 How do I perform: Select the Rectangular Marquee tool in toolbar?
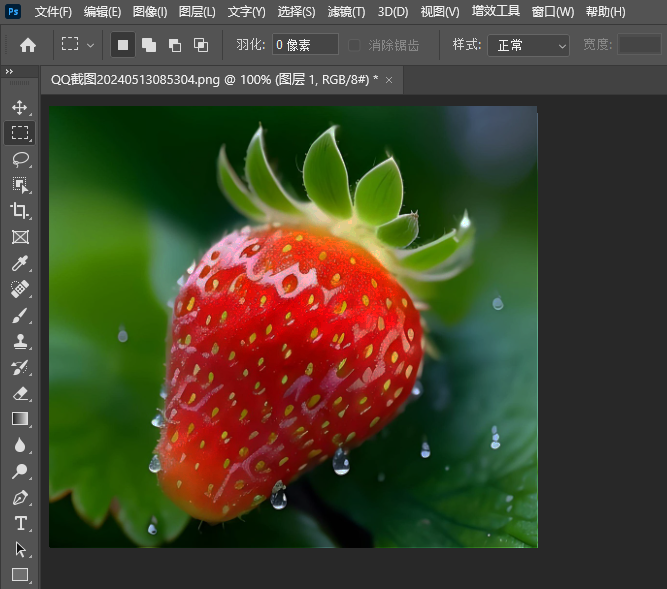coord(20,133)
